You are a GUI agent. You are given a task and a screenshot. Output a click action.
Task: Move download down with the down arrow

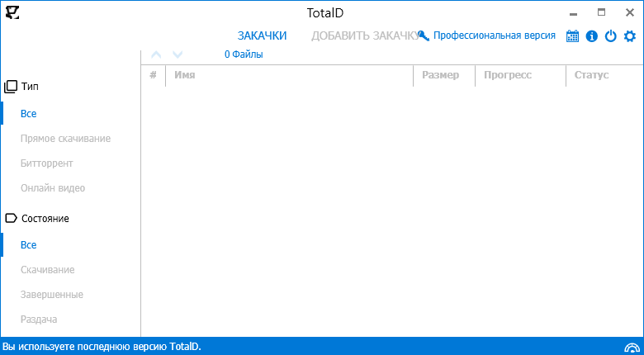point(177,54)
